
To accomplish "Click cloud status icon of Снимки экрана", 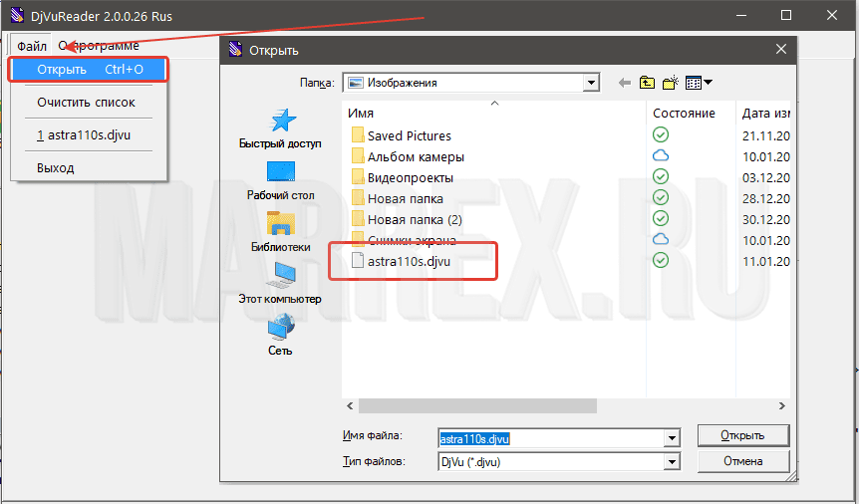I will (x=661, y=239).
